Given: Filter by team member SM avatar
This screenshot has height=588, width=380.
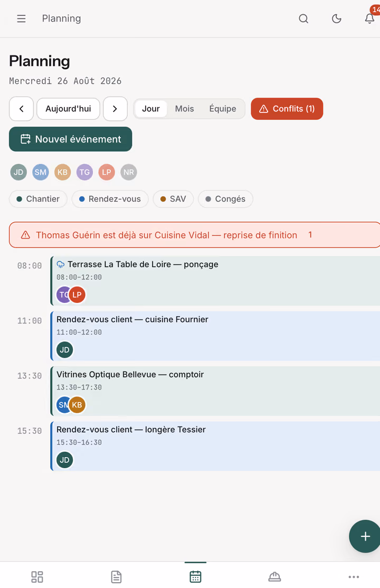Looking at the screenshot, I should (x=41, y=172).
